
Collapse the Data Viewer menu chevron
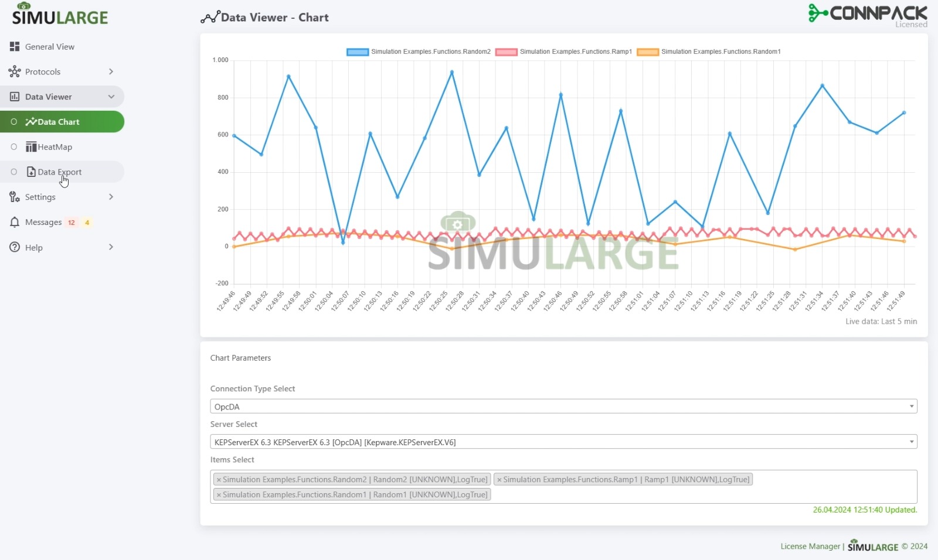[111, 97]
